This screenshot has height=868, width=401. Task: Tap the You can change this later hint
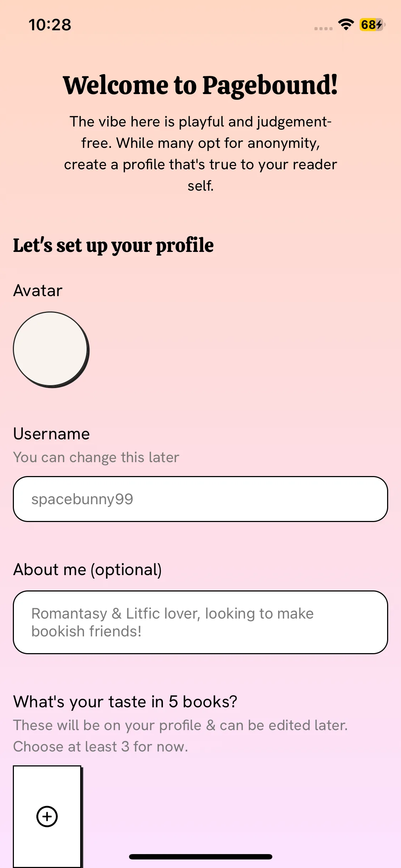(96, 457)
